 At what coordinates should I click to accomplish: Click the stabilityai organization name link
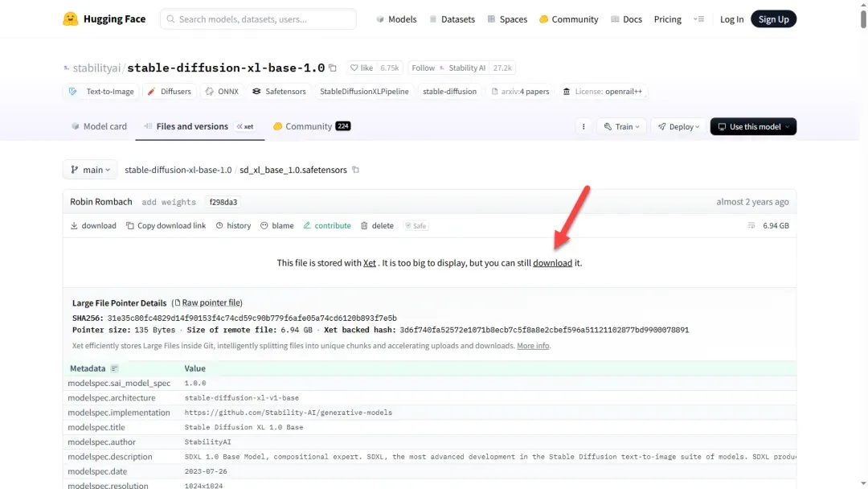tap(96, 68)
